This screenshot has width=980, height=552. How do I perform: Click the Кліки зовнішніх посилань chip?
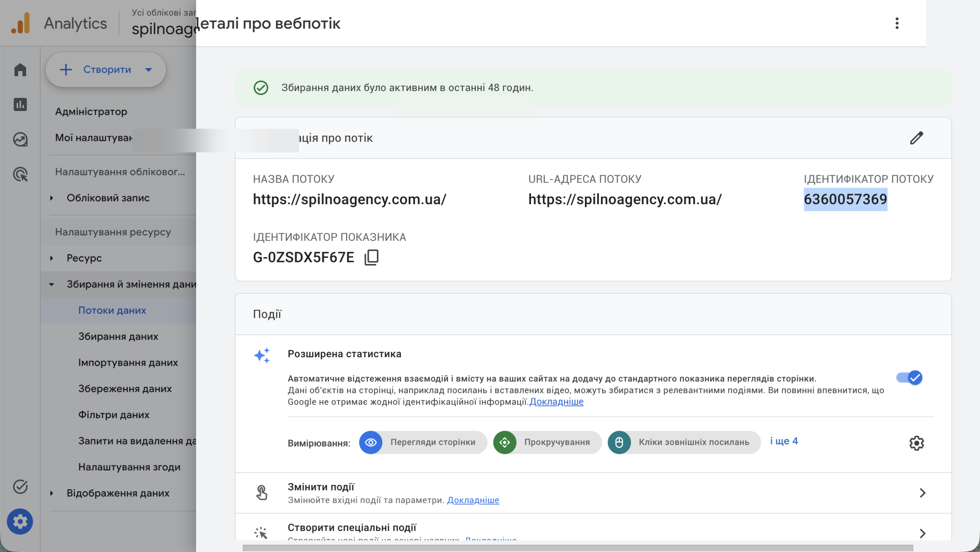coord(684,442)
